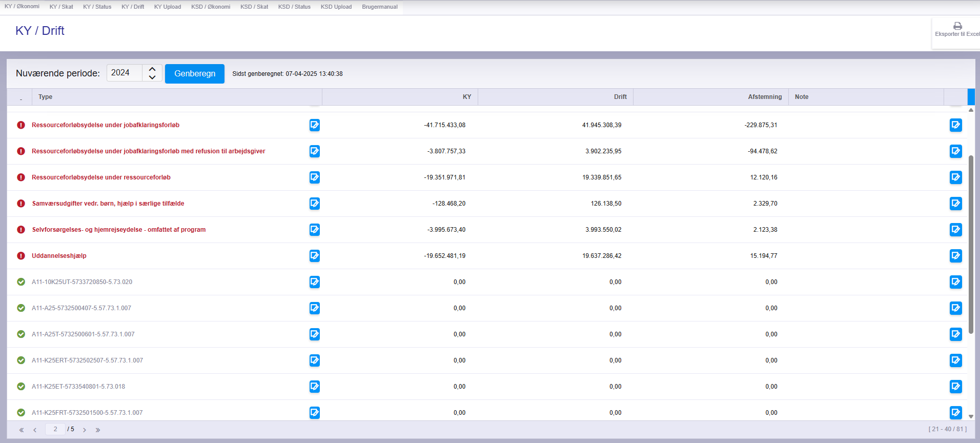
Task: Increase the period year with up arrow
Action: pyautogui.click(x=152, y=69)
